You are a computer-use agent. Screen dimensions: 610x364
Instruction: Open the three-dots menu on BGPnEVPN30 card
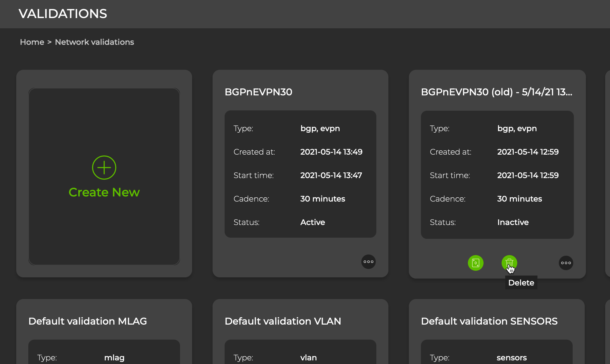pyautogui.click(x=368, y=262)
